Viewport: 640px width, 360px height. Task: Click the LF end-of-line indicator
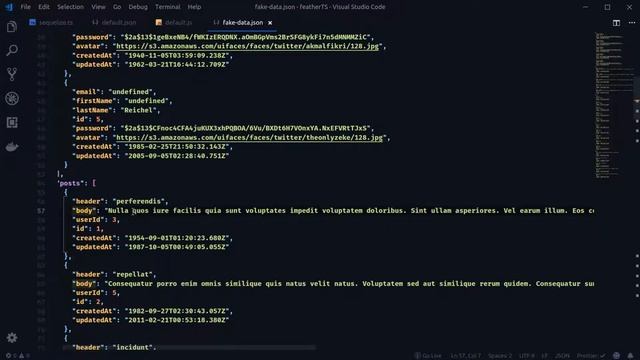pos(544,356)
